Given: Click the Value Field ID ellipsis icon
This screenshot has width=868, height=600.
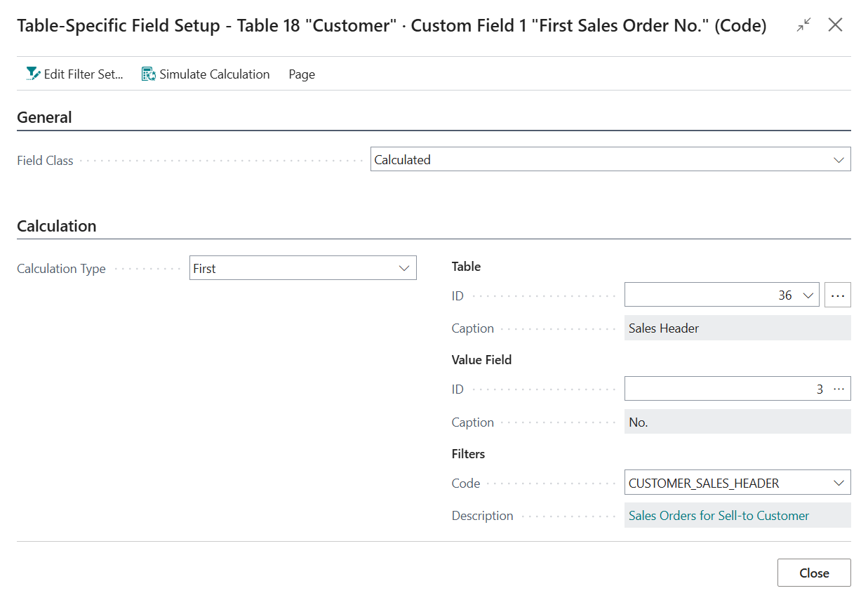Looking at the screenshot, I should click(x=839, y=389).
